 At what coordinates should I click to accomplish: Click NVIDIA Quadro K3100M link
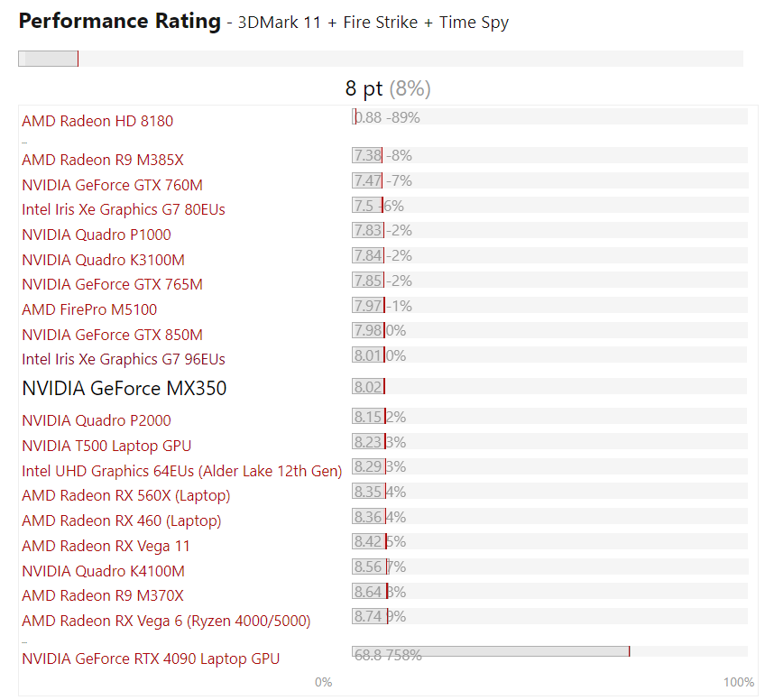[103, 260]
